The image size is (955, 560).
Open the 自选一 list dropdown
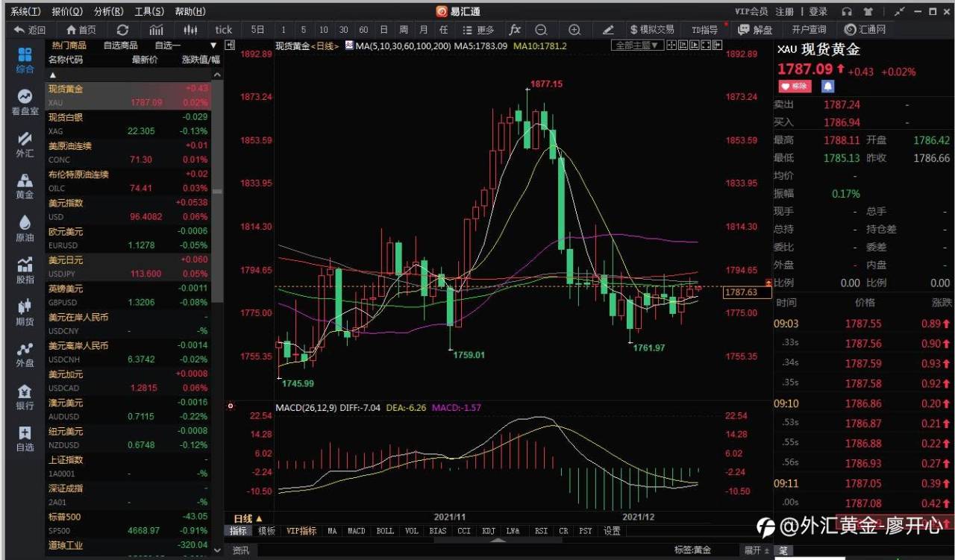213,45
